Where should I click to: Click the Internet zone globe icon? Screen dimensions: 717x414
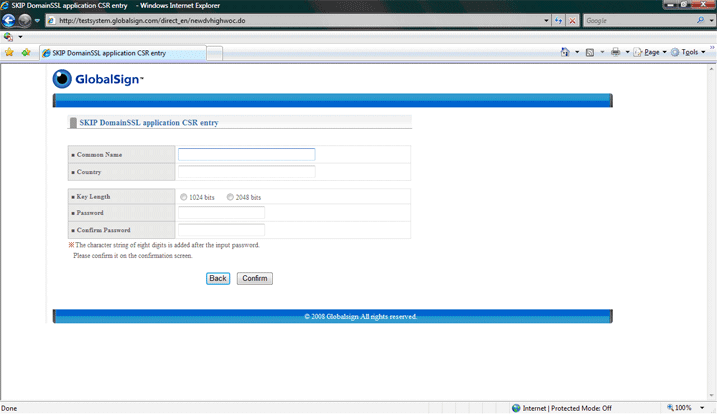pos(516,408)
